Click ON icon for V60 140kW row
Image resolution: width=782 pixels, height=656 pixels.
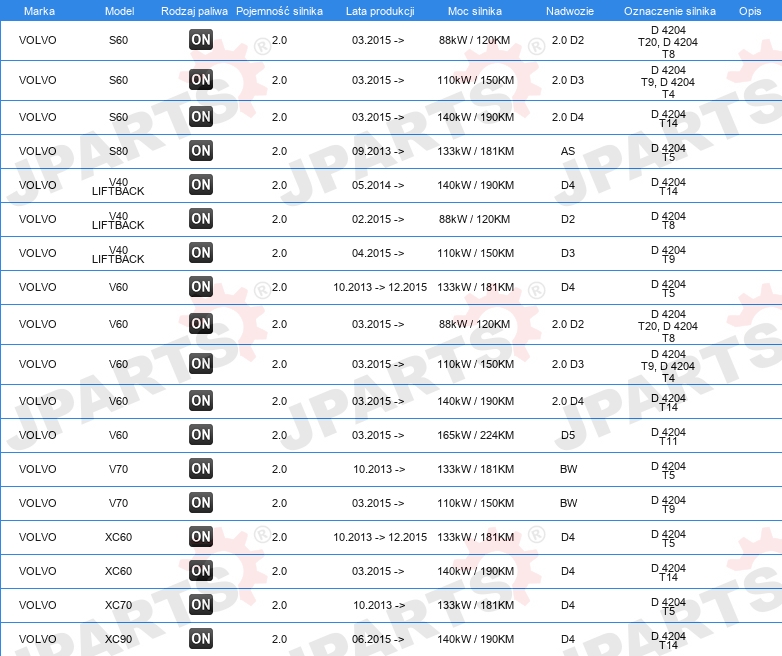coord(201,401)
